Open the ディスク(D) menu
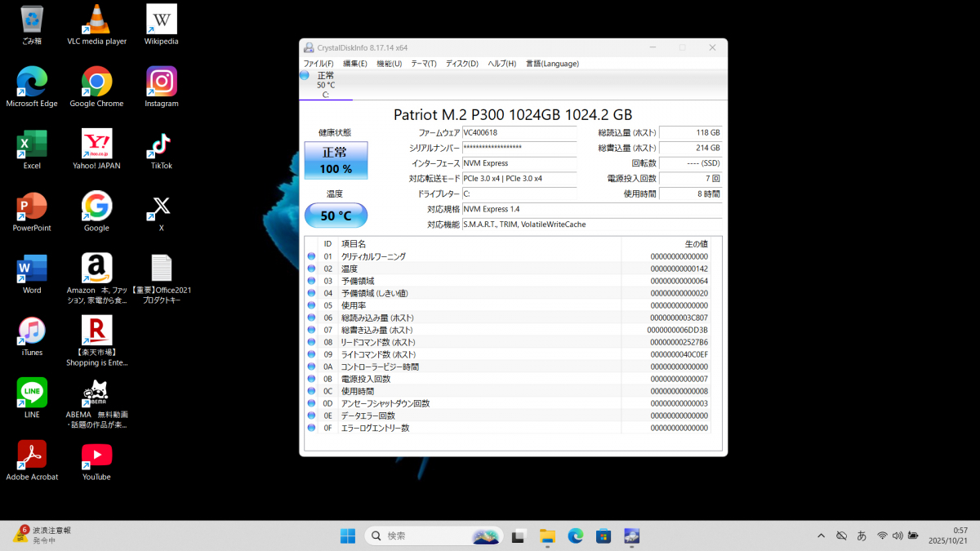980x551 pixels. pyautogui.click(x=462, y=64)
